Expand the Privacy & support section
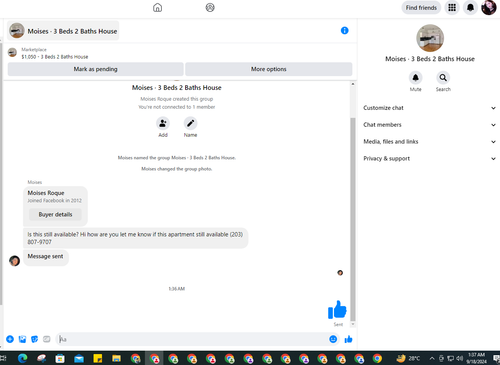500x365 pixels. [429, 159]
